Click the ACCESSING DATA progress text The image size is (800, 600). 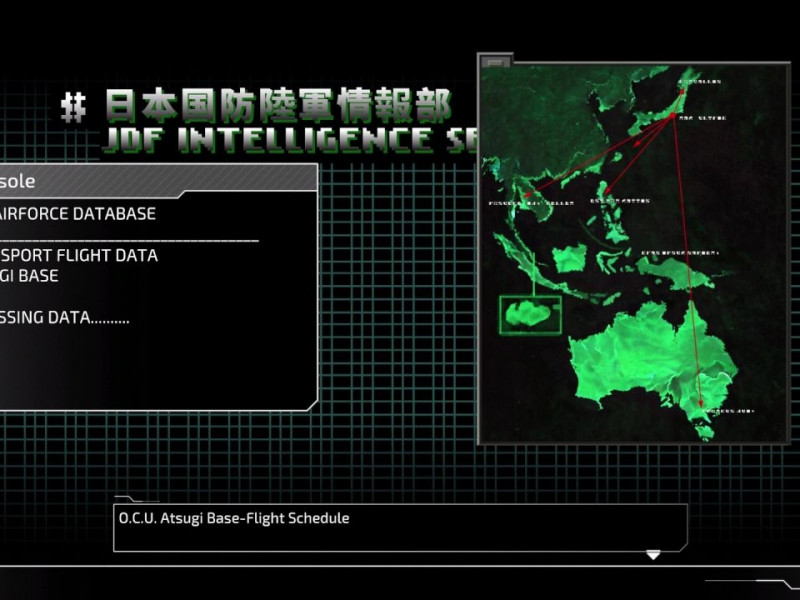pos(65,317)
